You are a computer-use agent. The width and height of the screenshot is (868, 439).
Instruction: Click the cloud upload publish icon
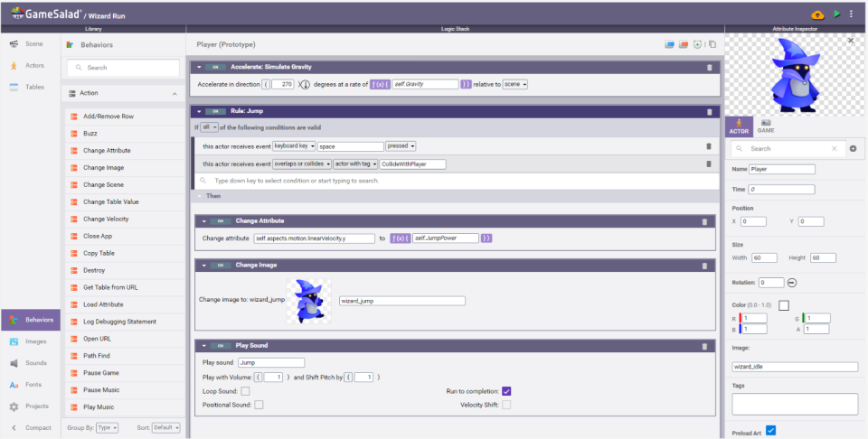point(817,15)
